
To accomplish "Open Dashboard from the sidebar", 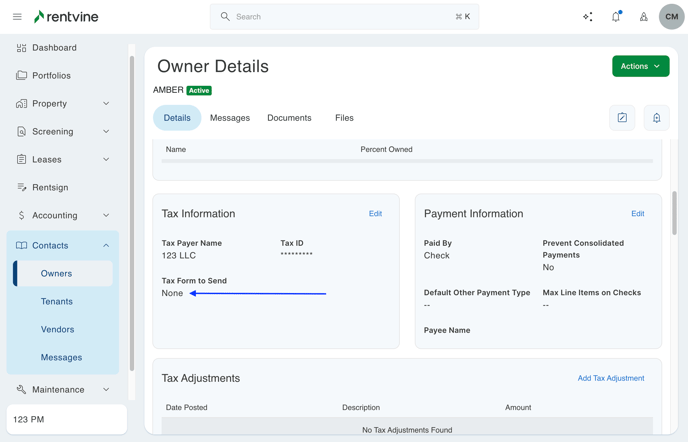I will click(54, 48).
